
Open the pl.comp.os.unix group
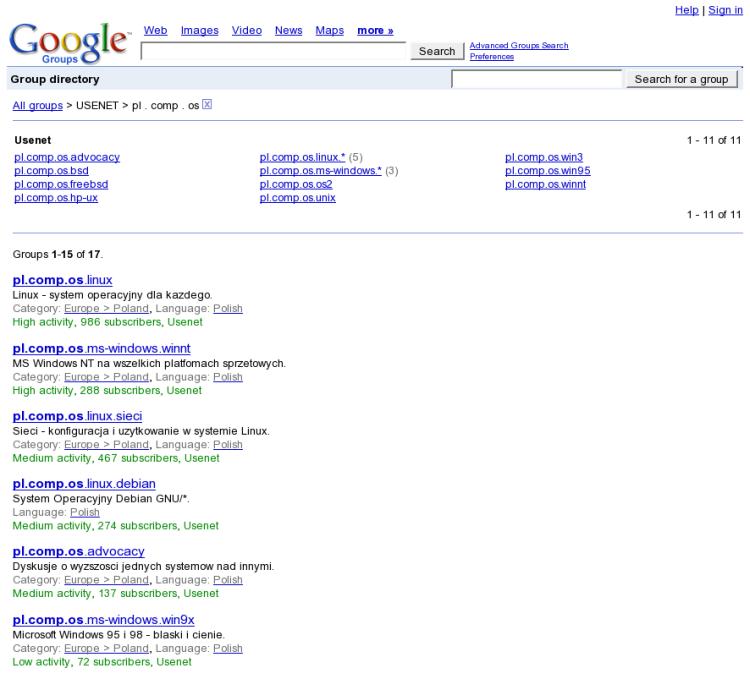pyautogui.click(x=298, y=197)
